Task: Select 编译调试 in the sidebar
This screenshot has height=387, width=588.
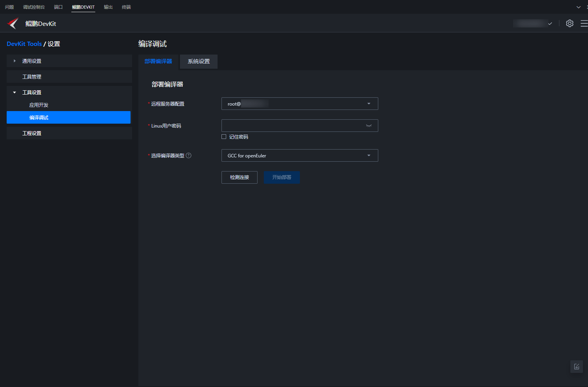Action: click(x=69, y=117)
